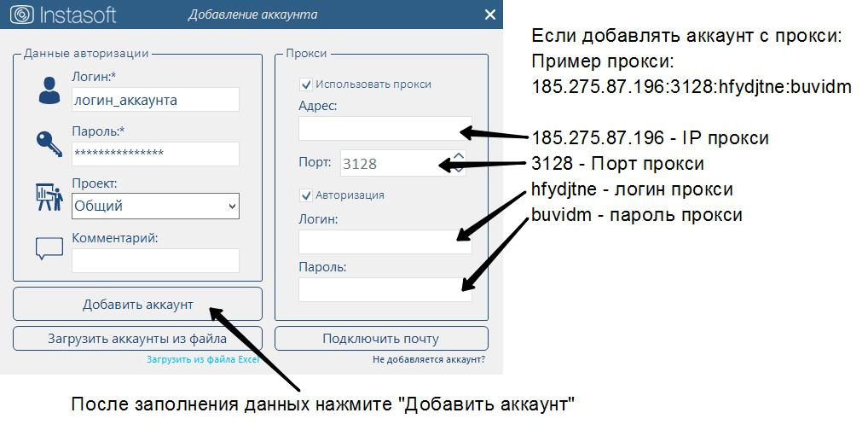Click the proxy Адрес input field
Screen dimensions: 868x442
pyautogui.click(x=385, y=129)
